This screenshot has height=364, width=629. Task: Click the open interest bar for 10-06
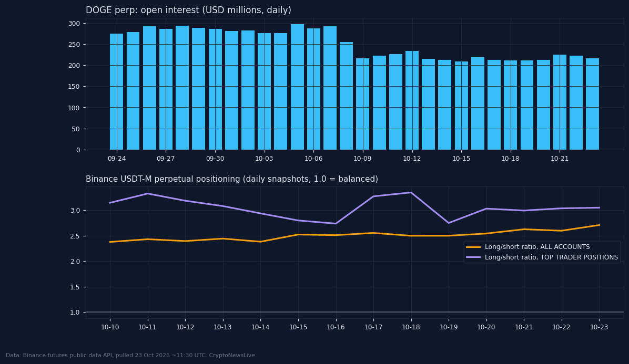[x=313, y=89]
